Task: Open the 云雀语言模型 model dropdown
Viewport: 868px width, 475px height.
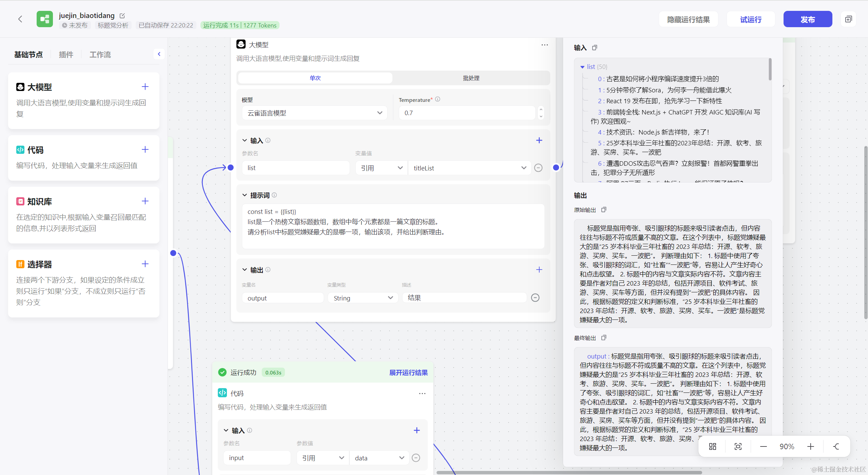Action: click(x=314, y=113)
